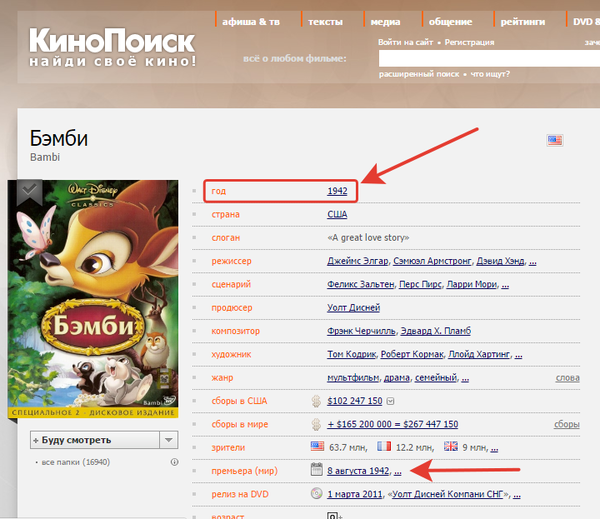Click the US flag in the зрители row
This screenshot has width=600, height=519.
[x=317, y=446]
